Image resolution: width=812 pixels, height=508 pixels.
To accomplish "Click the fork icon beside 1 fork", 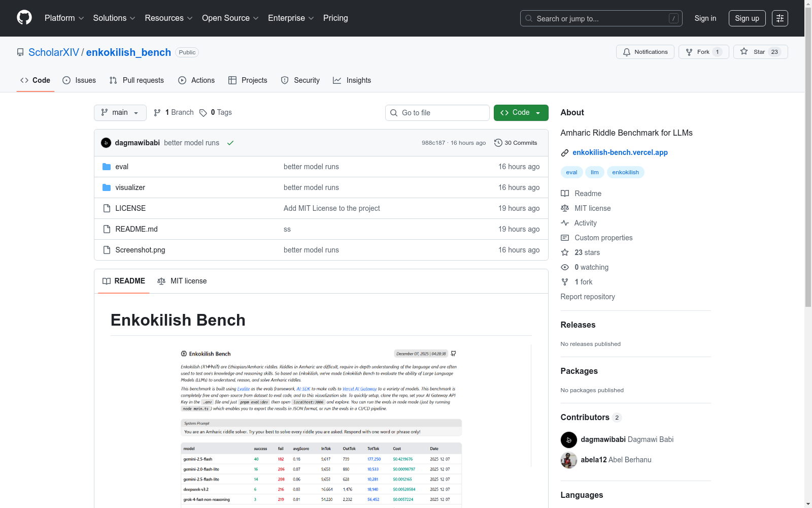I will tap(565, 282).
